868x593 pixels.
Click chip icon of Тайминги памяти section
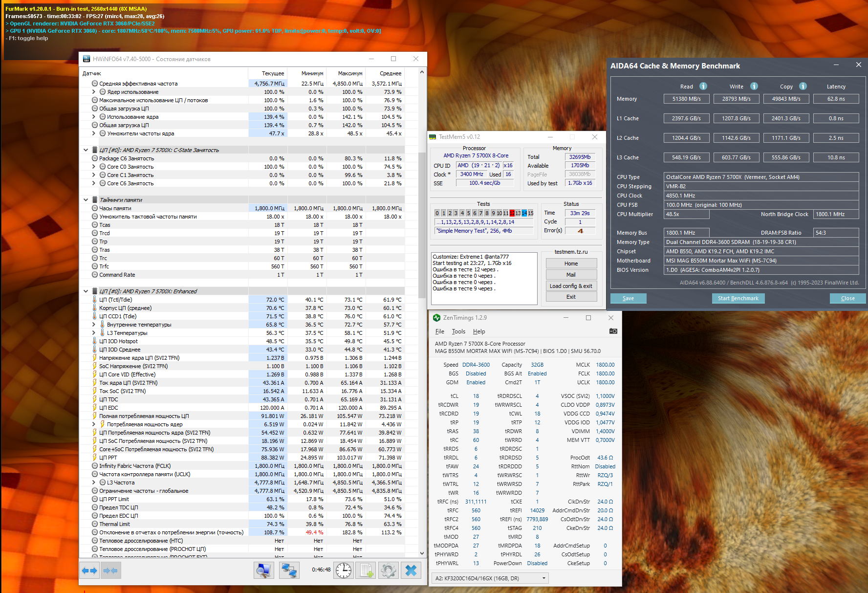[x=95, y=200]
